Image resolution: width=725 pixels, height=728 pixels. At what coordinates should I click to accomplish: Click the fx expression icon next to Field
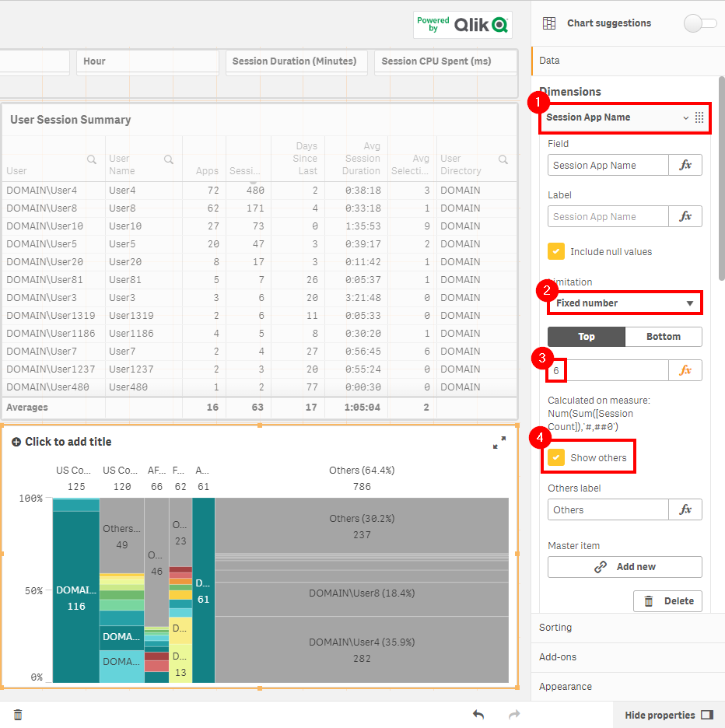[685, 165]
